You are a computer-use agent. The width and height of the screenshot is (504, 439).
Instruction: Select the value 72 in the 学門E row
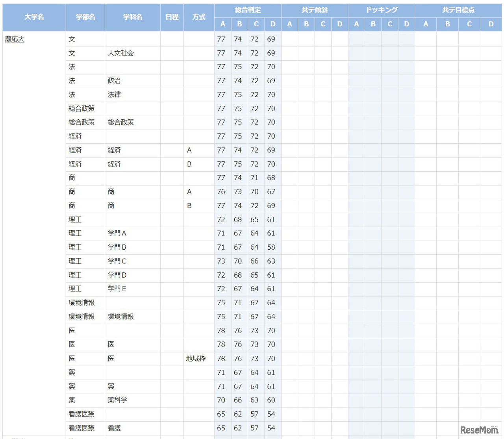221,289
